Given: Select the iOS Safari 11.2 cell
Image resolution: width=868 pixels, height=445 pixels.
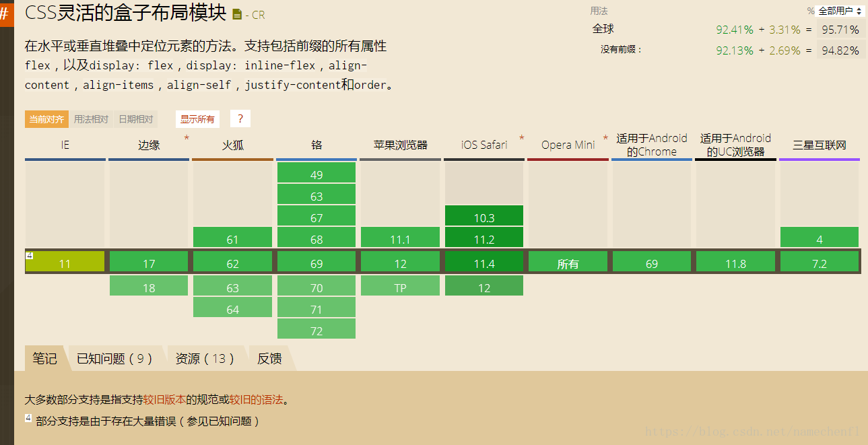Looking at the screenshot, I should tap(484, 237).
